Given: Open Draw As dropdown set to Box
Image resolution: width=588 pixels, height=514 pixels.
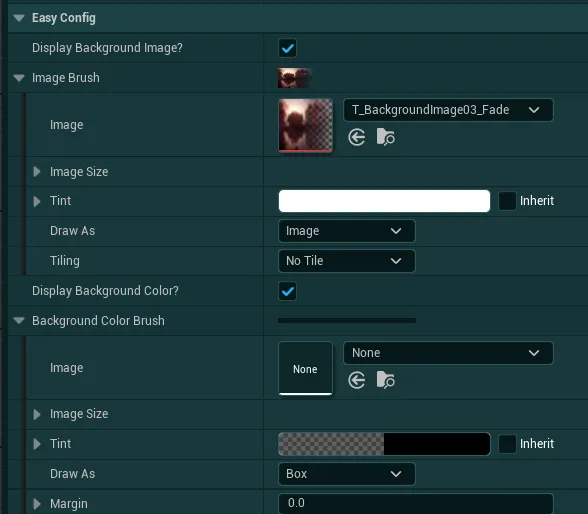Looking at the screenshot, I should click(x=347, y=474).
